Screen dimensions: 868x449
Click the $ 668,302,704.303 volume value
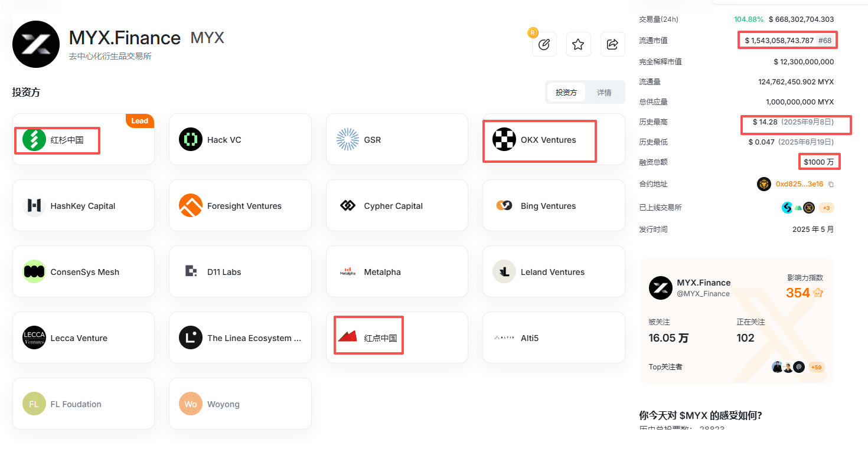pyautogui.click(x=801, y=19)
